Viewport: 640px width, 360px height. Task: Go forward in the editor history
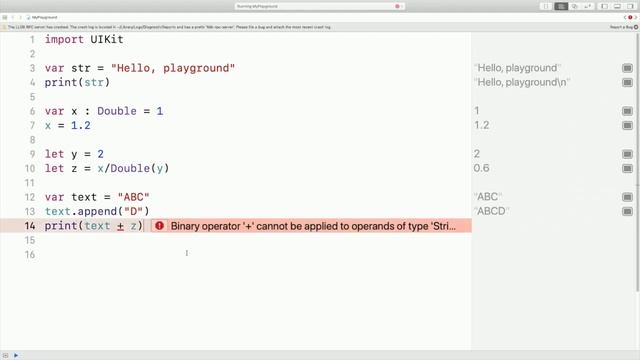(x=20, y=18)
